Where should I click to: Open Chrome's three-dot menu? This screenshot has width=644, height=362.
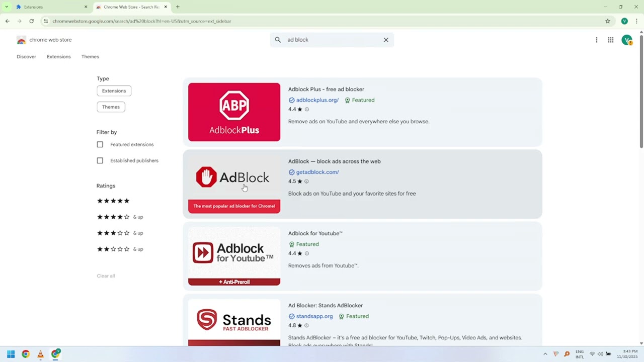636,21
